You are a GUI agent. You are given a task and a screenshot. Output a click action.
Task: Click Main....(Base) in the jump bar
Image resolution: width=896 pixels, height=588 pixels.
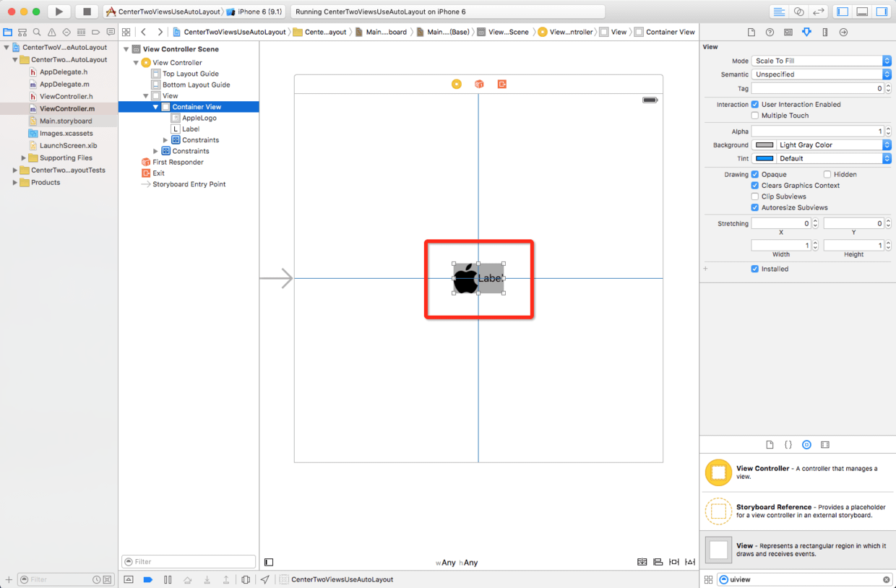tap(443, 32)
